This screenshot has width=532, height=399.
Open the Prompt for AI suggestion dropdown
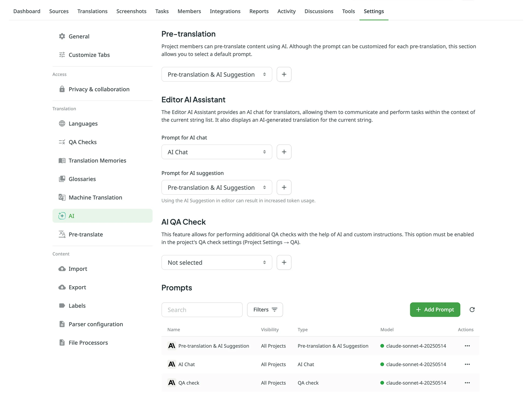coord(216,187)
